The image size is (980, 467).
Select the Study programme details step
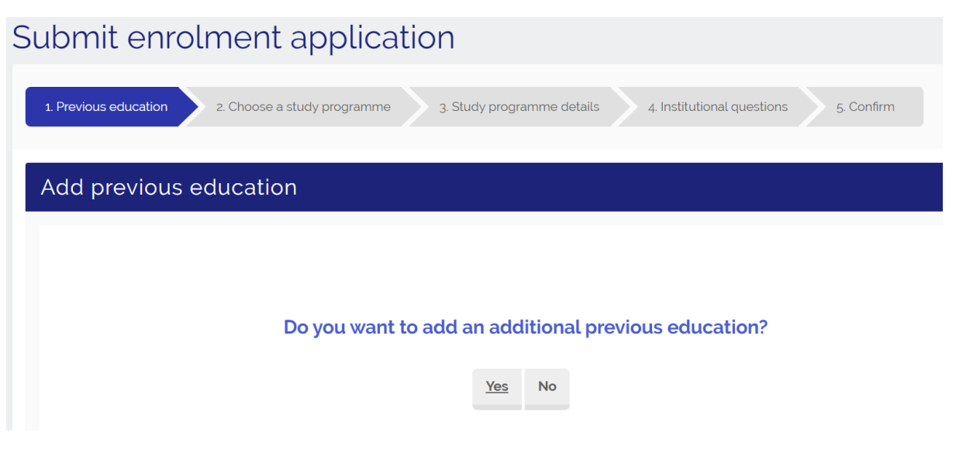click(x=519, y=107)
